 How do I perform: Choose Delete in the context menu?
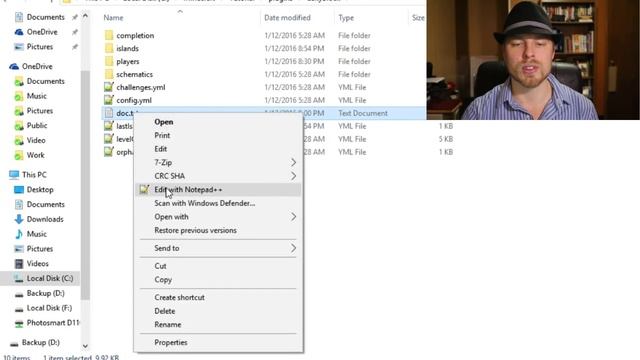pos(164,311)
